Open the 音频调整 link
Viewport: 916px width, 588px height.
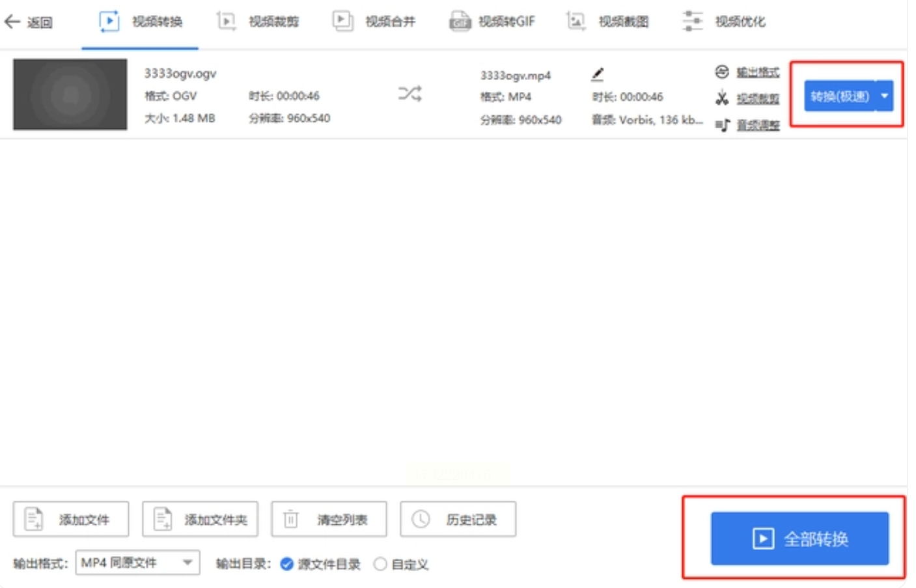[x=758, y=125]
